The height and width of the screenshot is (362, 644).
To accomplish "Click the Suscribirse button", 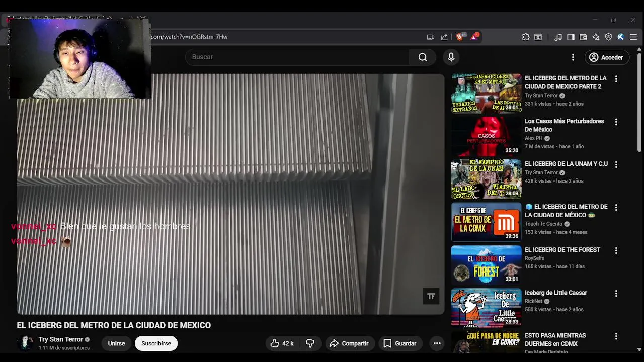I will [156, 343].
